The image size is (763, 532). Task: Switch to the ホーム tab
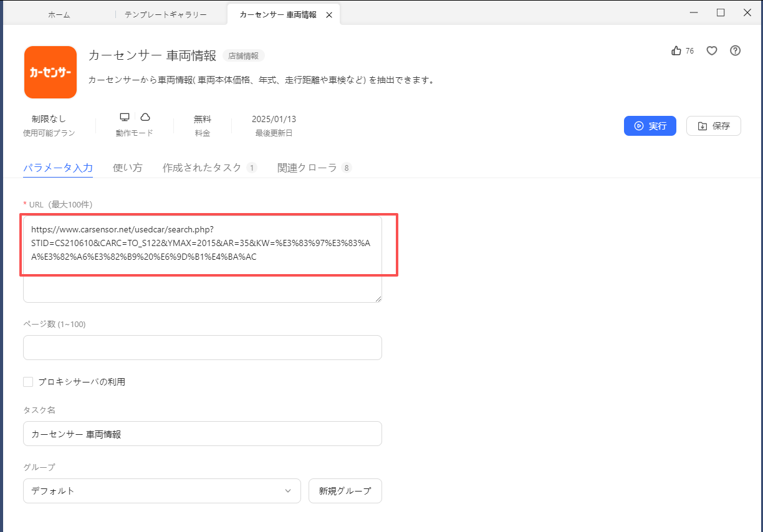(59, 15)
